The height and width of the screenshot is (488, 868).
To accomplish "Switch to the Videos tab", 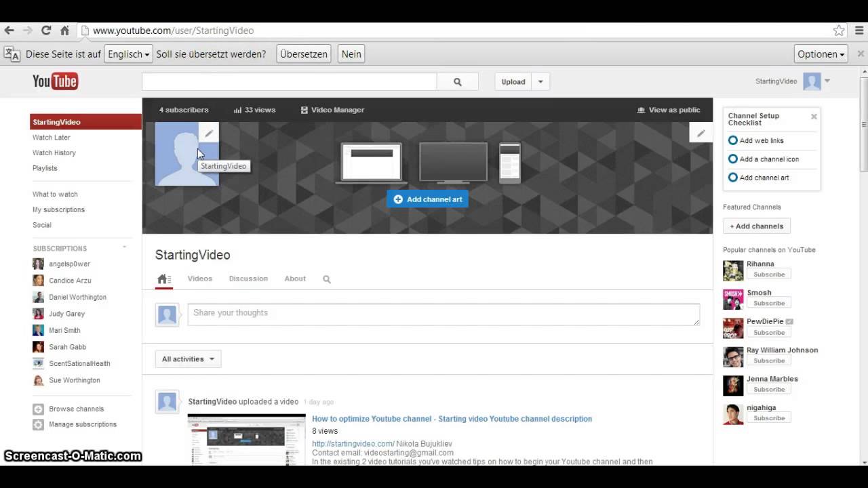I will (x=199, y=278).
